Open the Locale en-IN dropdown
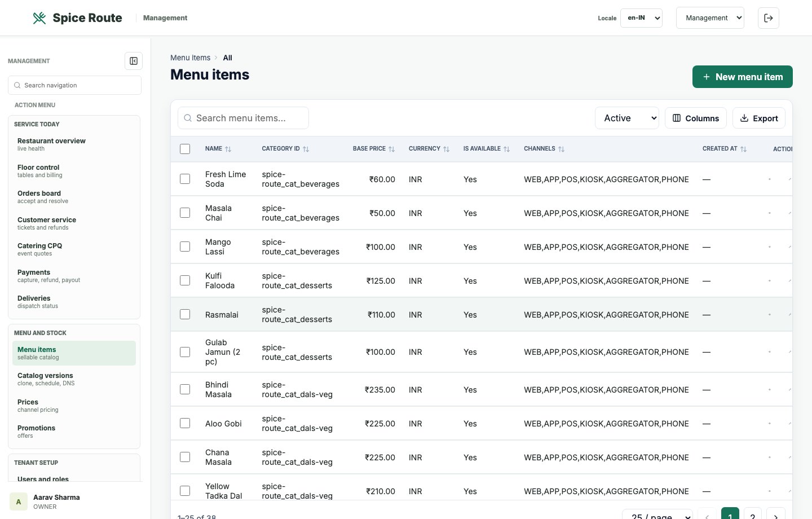The height and width of the screenshot is (519, 812). [x=641, y=18]
